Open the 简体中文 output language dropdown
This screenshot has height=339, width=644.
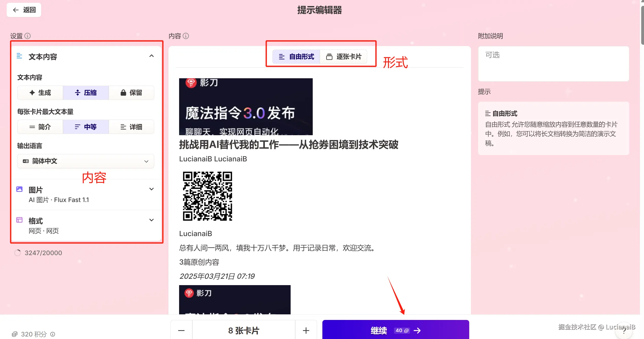coord(86,161)
